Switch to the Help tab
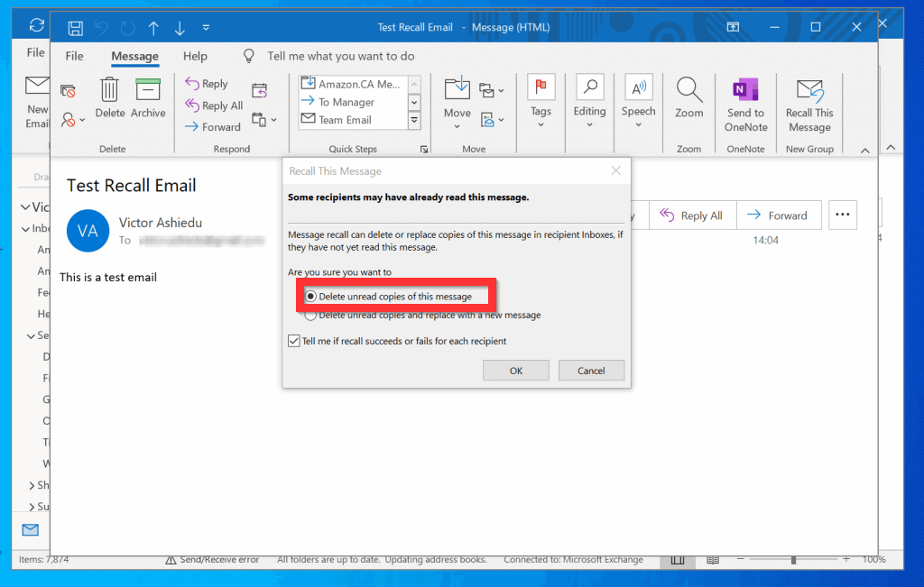Image resolution: width=924 pixels, height=587 pixels. coord(195,56)
